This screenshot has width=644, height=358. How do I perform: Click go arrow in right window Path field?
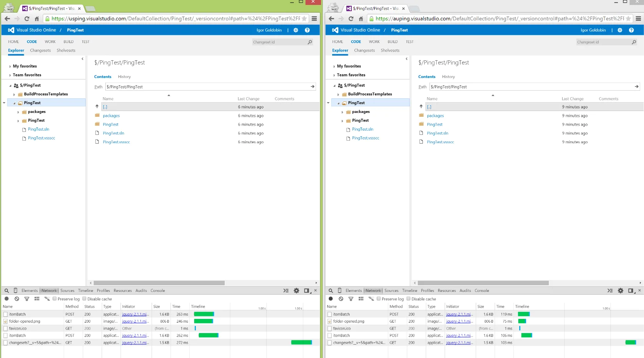pos(637,86)
